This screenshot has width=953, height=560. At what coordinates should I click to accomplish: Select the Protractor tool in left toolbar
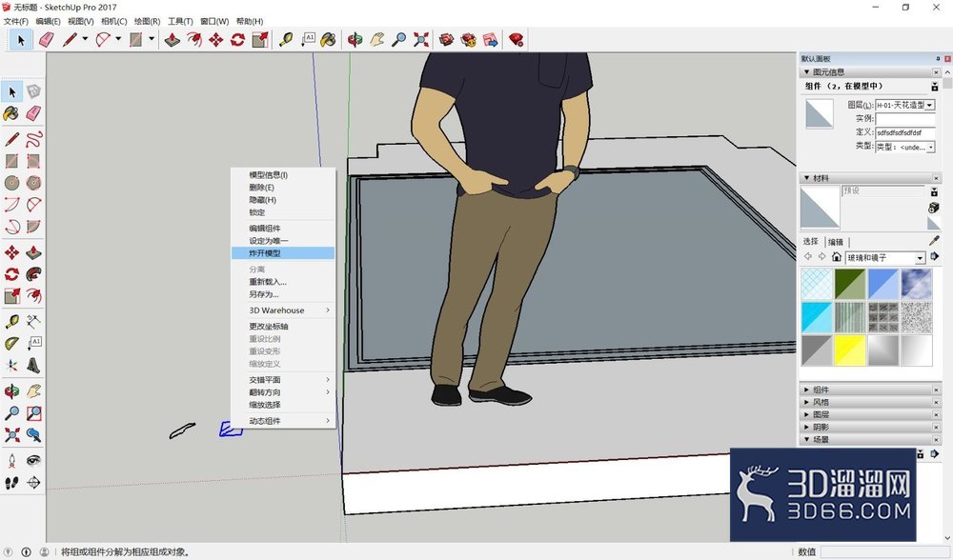[12, 344]
